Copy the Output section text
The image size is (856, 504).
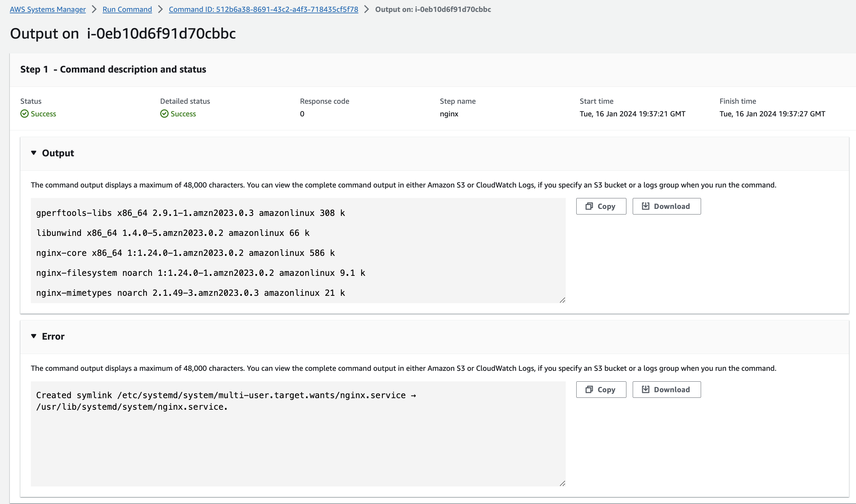(x=601, y=206)
